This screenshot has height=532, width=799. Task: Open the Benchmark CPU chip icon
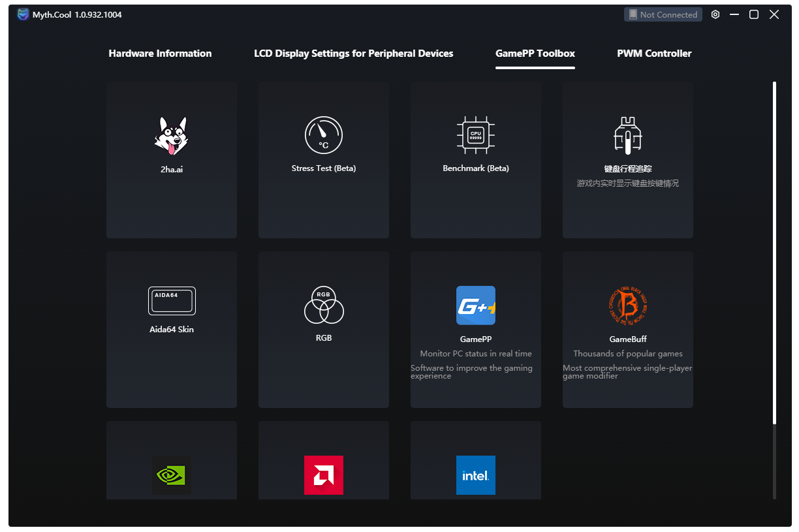coord(476,136)
